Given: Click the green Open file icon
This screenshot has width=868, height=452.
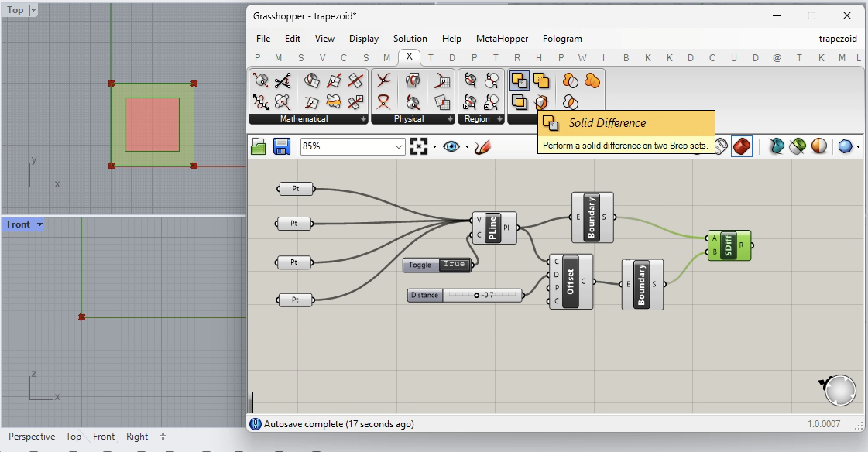Looking at the screenshot, I should coord(258,147).
